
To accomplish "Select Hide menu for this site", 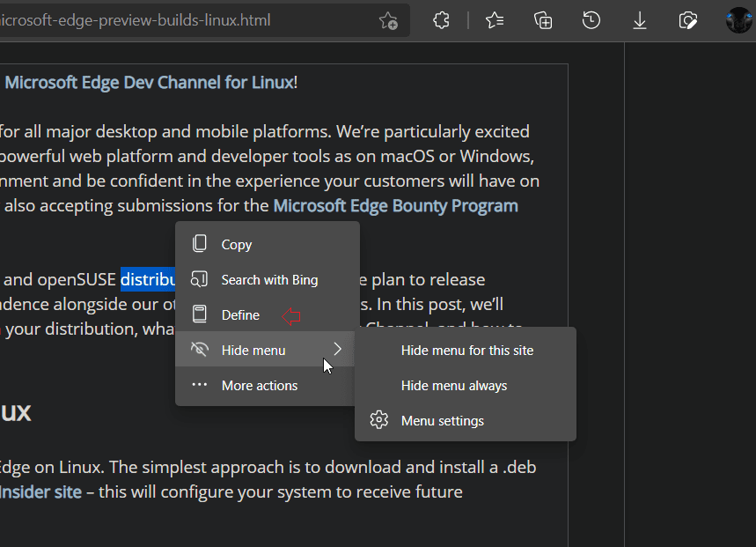I will (x=466, y=351).
